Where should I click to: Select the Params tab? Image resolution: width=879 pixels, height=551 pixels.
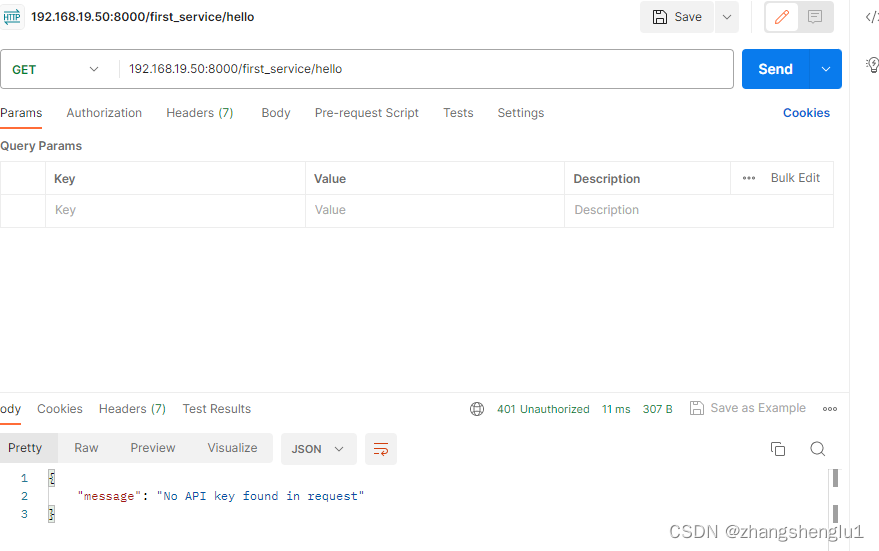(x=21, y=113)
